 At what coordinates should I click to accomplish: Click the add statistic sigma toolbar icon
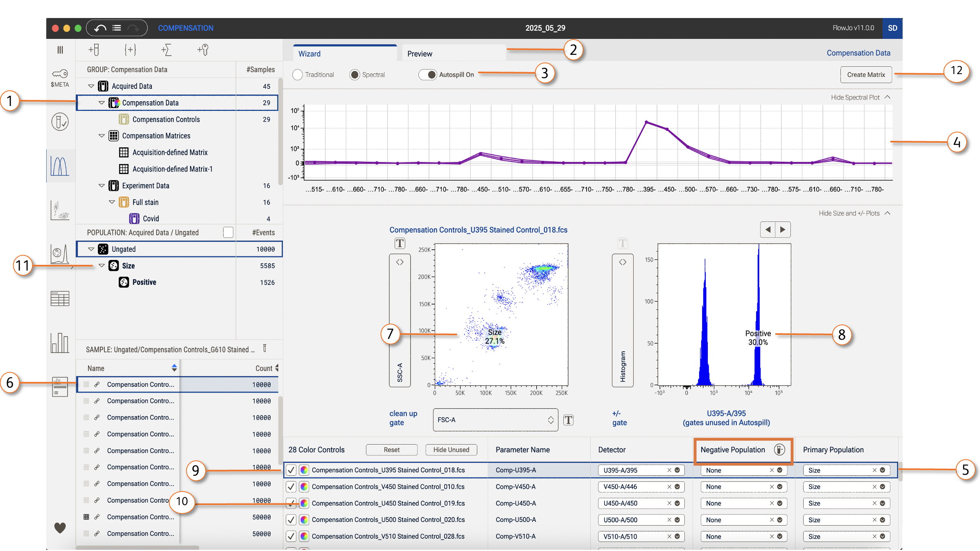[166, 50]
